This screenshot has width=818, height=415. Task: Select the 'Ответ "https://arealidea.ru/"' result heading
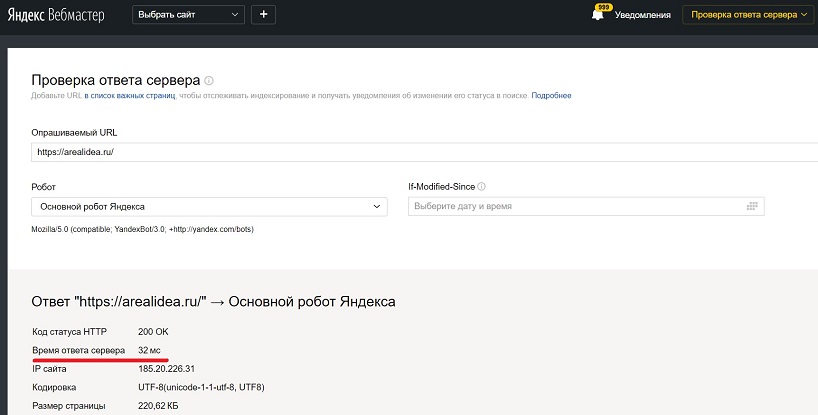tap(213, 302)
